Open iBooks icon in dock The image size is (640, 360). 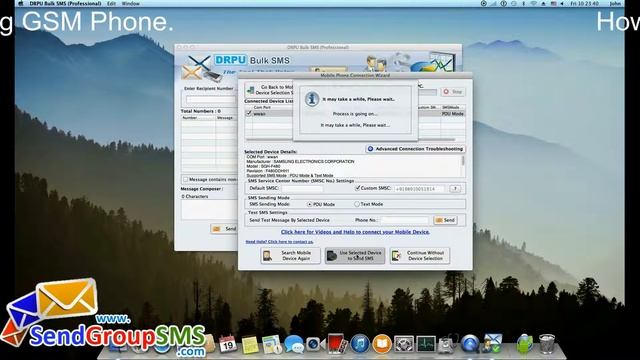pyautogui.click(x=382, y=344)
